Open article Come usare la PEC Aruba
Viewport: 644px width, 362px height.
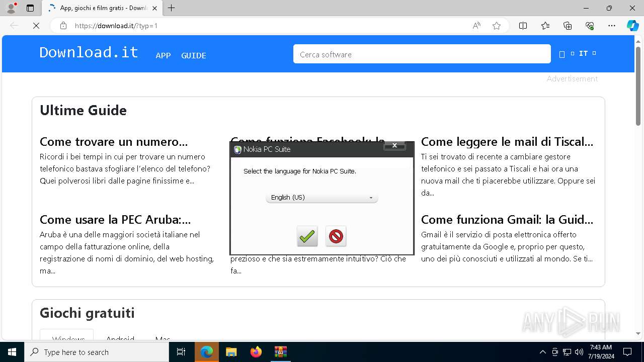pos(115,220)
